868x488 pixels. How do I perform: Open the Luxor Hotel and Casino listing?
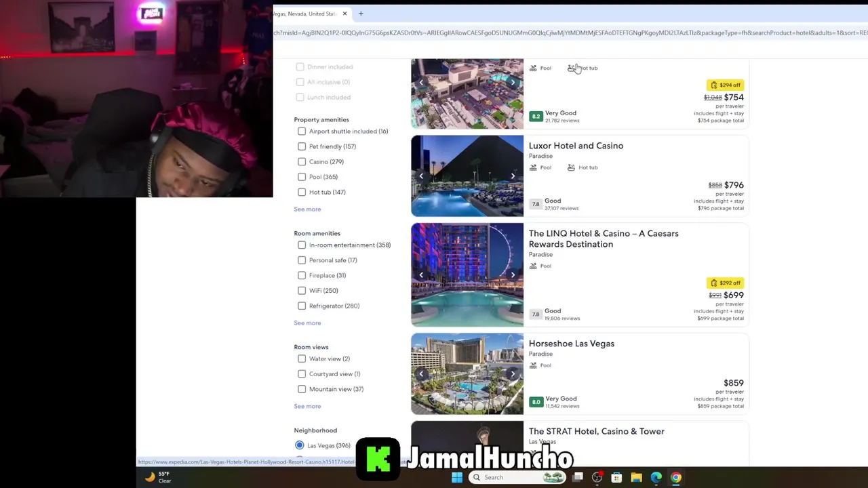(x=576, y=146)
